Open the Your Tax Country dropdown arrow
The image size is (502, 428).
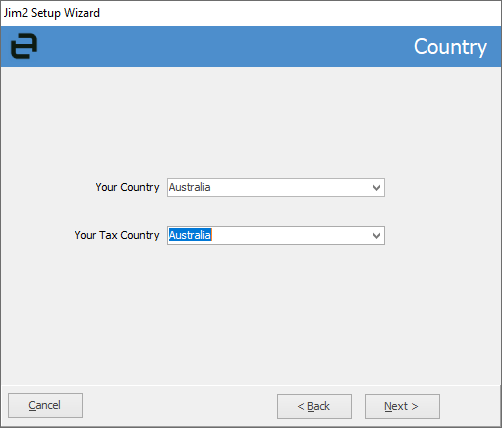(376, 236)
